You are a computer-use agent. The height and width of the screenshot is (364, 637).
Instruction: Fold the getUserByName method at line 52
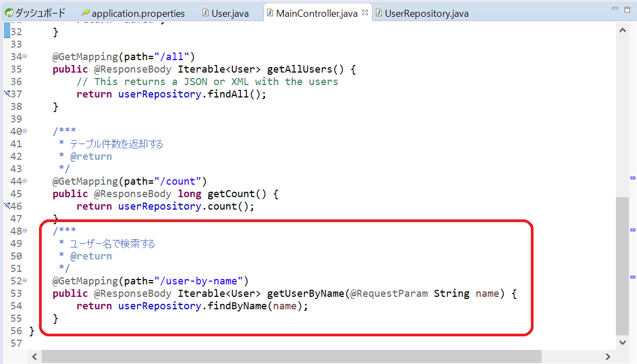tap(25, 281)
